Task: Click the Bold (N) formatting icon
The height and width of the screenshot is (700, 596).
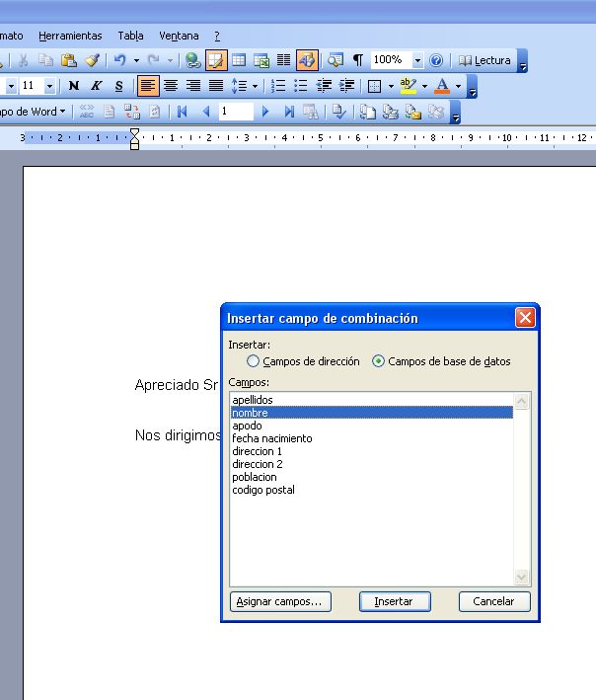Action: point(74,86)
